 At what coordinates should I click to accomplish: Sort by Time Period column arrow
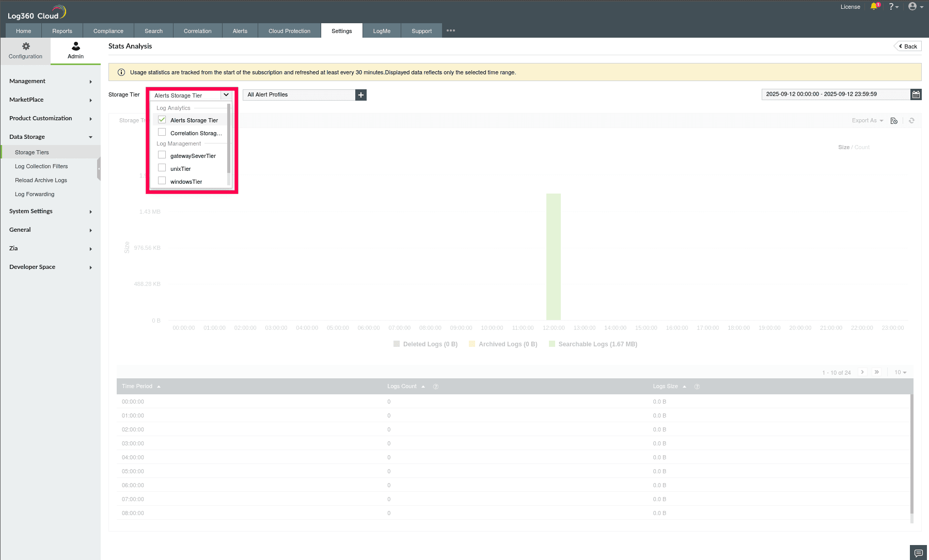click(x=159, y=387)
